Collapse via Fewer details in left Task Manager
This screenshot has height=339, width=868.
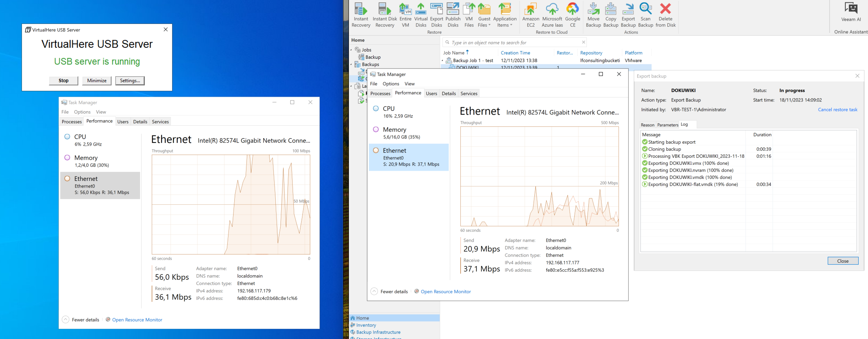tap(81, 320)
